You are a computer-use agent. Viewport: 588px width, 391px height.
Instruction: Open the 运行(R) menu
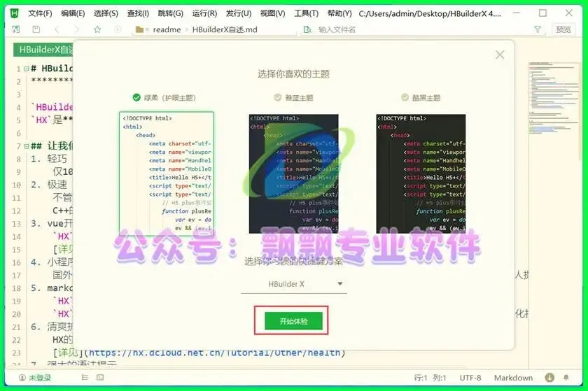pos(204,13)
